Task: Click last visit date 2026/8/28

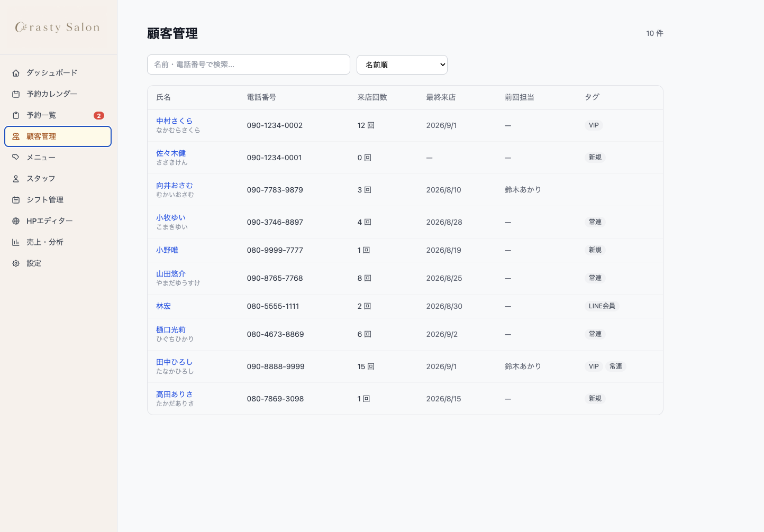Action: tap(444, 222)
